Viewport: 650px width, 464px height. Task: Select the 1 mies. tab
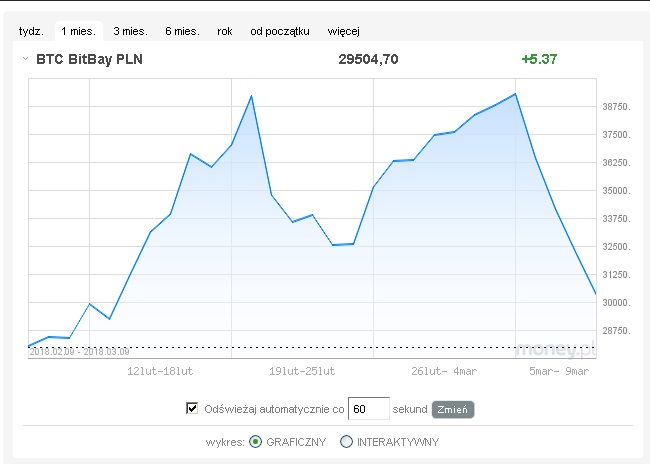point(78,31)
